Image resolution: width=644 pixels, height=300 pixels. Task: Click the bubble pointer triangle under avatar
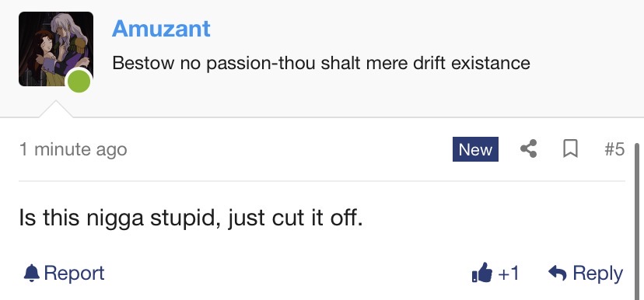[56, 109]
